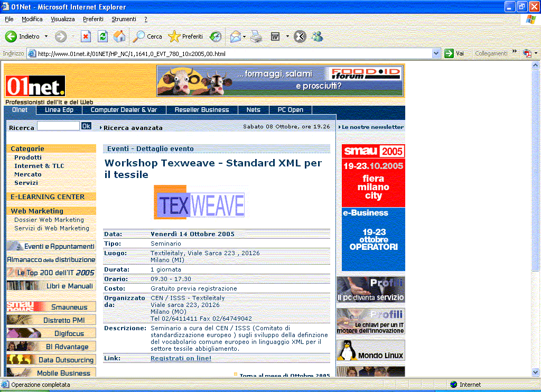Open the Mercato category link

point(28,175)
